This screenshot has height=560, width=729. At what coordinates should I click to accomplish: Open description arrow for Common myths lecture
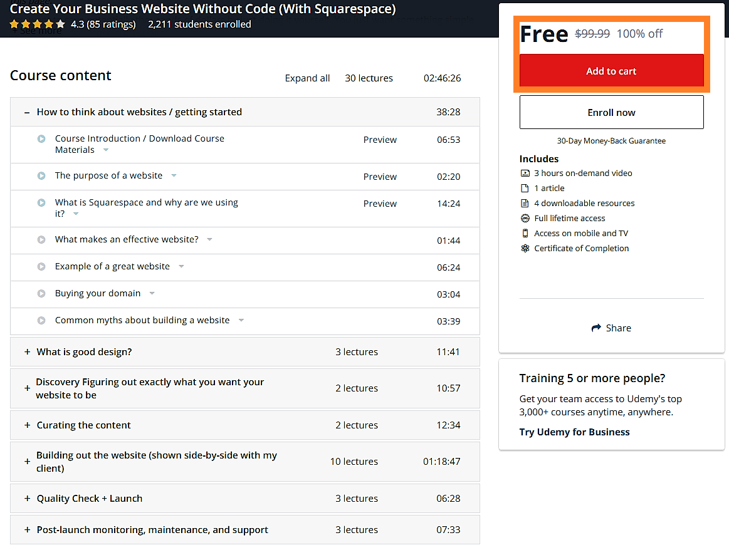[241, 321]
